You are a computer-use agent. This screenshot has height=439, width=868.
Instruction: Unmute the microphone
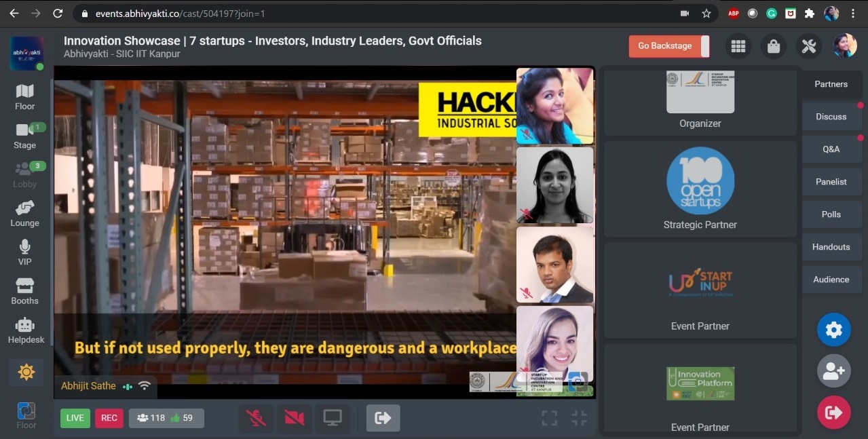[256, 418]
